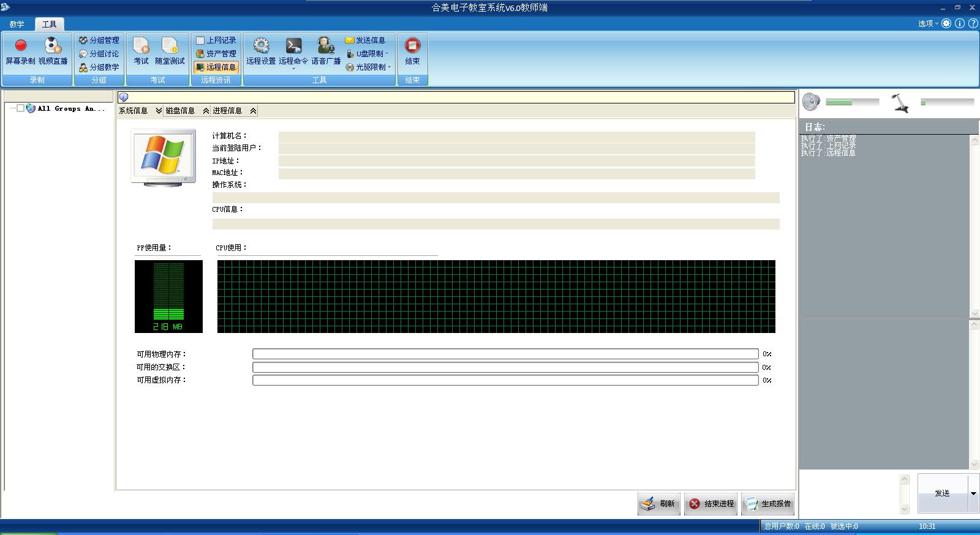Open 选项 options dropdown
Viewport: 980px width, 535px height.
click(x=928, y=24)
